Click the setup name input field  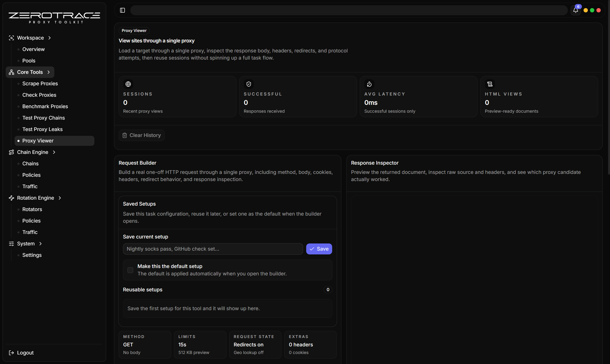212,249
